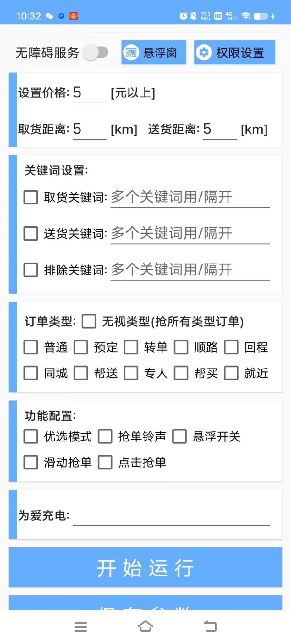The image size is (291, 644).
Task: Tap the alarm clock status icon
Action: [x=183, y=16]
